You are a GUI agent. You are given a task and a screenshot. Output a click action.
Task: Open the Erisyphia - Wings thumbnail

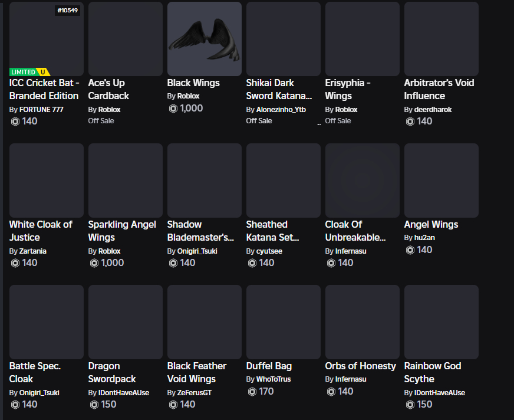[363, 39]
